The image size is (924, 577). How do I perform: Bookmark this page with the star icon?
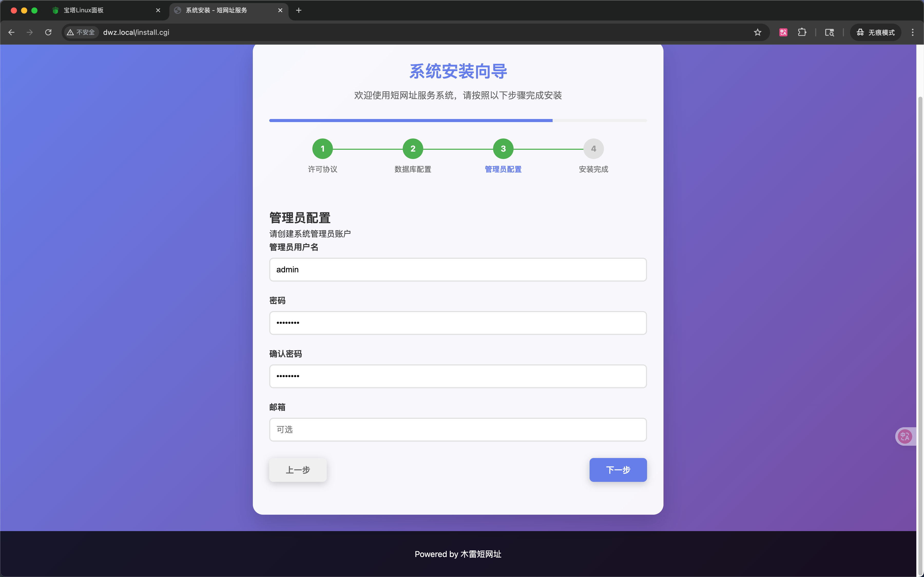point(757,32)
